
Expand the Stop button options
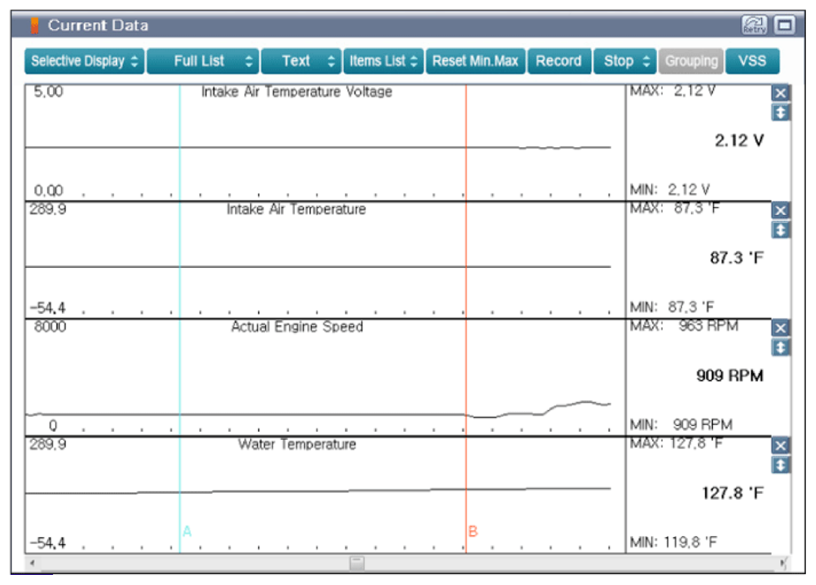click(x=626, y=61)
